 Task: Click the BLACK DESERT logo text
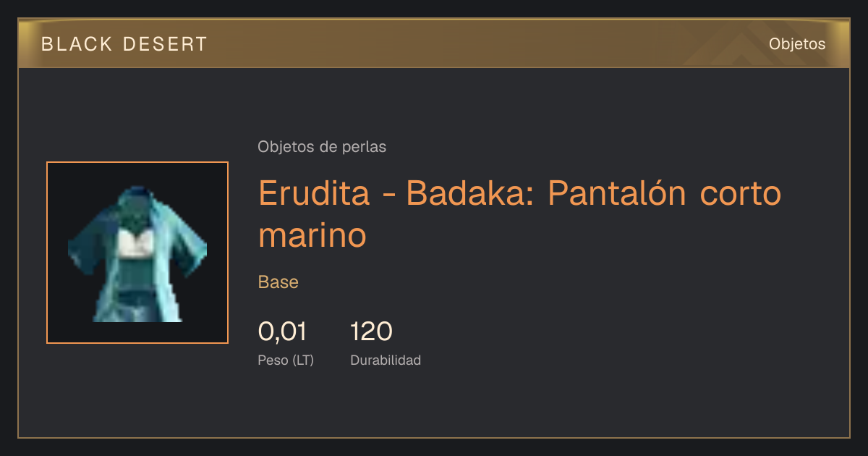point(124,44)
